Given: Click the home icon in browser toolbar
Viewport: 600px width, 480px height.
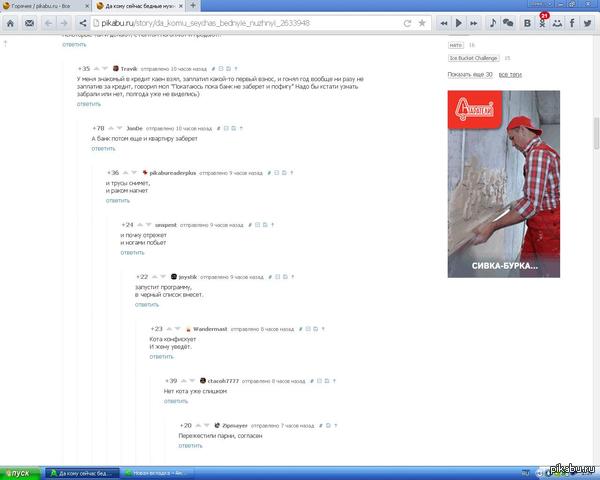Looking at the screenshot, I should [x=10, y=23].
